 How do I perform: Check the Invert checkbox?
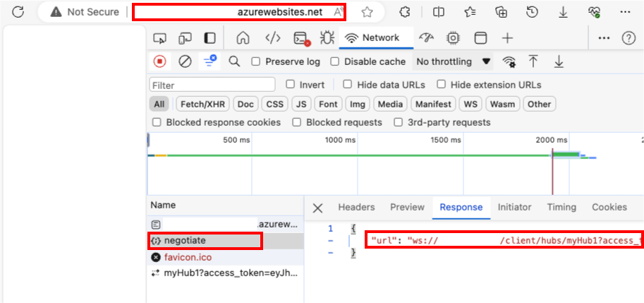pos(291,84)
